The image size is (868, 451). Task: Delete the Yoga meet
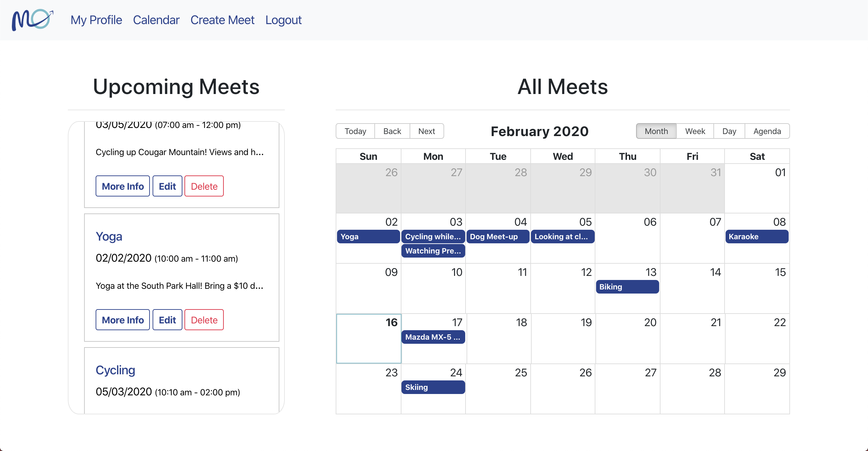pos(204,319)
